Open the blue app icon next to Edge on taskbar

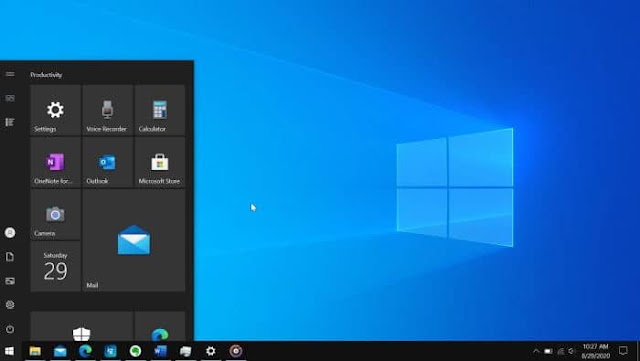[x=110, y=351]
